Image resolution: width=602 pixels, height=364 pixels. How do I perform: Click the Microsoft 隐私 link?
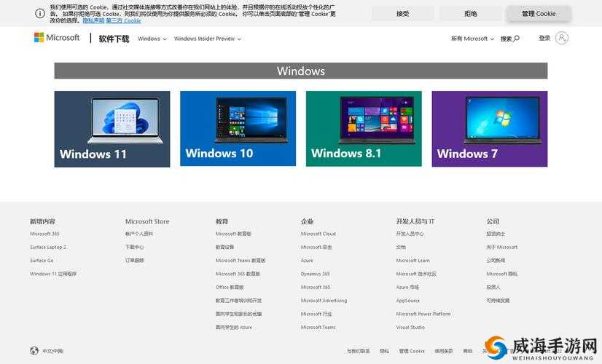point(502,274)
